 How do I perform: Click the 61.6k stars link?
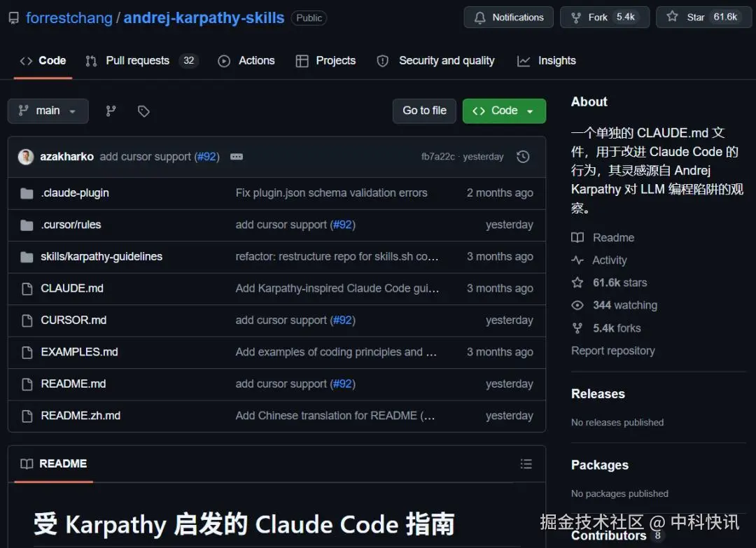(x=619, y=283)
